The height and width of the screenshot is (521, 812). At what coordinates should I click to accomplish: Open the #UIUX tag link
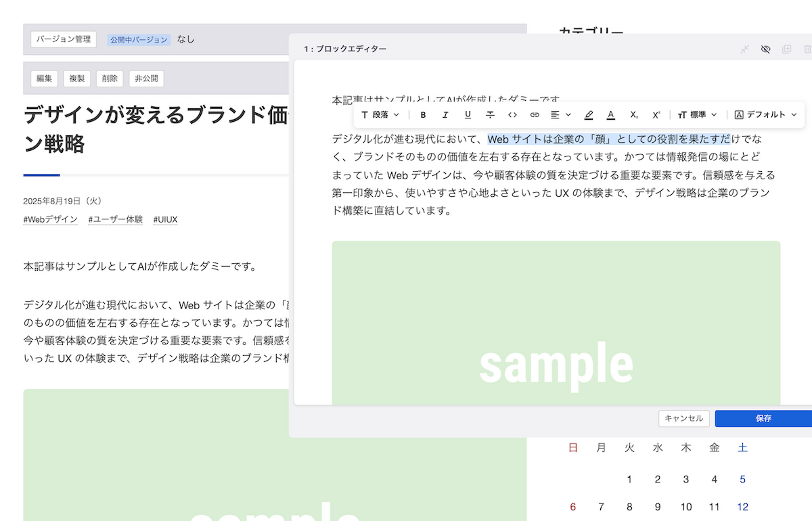[x=165, y=220]
